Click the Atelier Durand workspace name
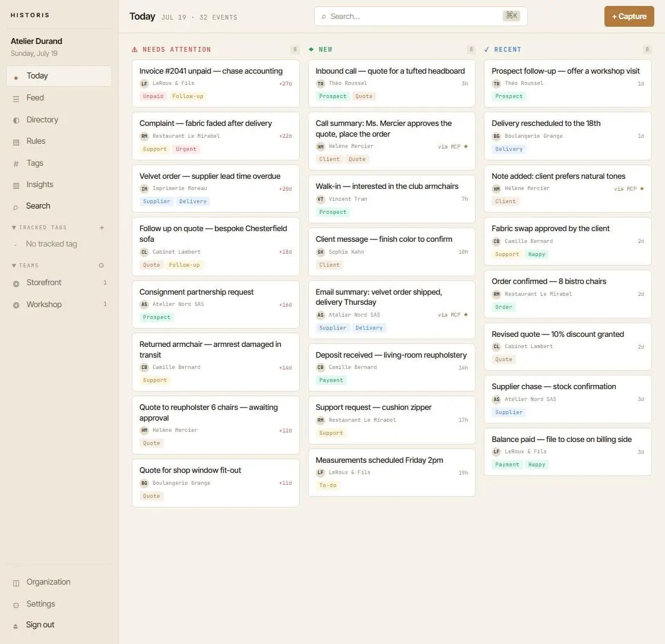Image resolution: width=665 pixels, height=644 pixels. [x=36, y=41]
